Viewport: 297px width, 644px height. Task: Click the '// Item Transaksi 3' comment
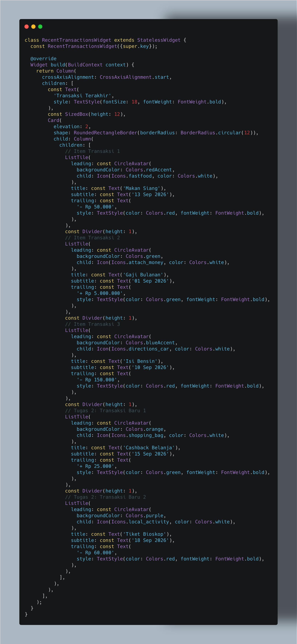93,324
